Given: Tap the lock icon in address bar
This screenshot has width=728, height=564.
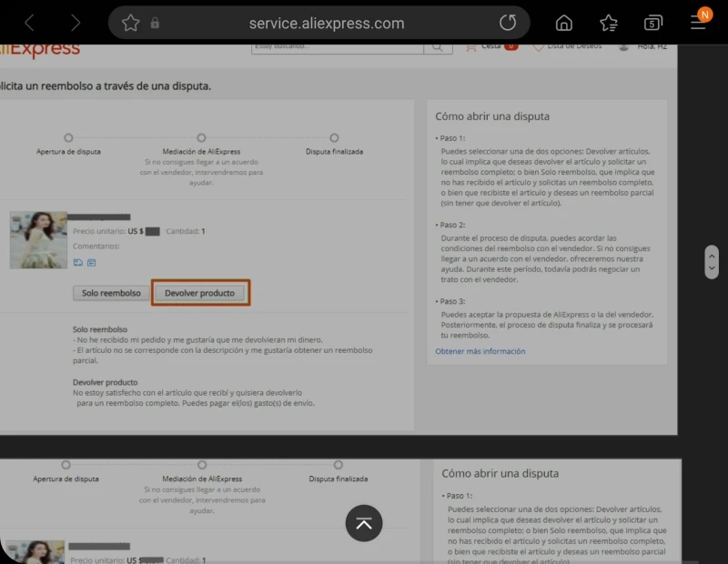Looking at the screenshot, I should (155, 23).
